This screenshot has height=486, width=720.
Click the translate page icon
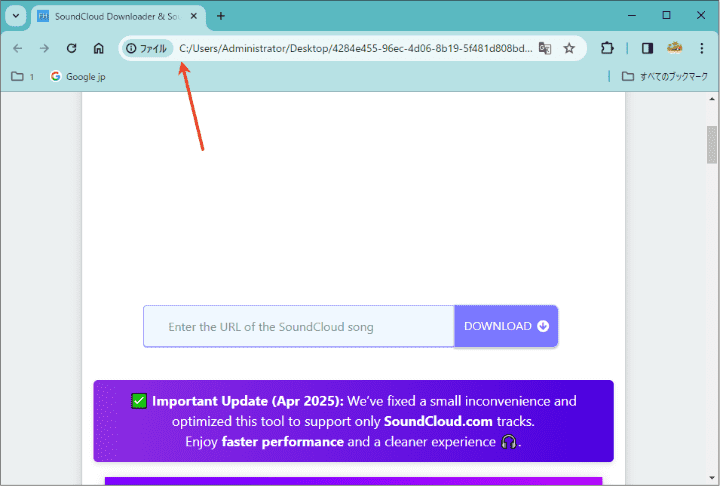pyautogui.click(x=545, y=48)
